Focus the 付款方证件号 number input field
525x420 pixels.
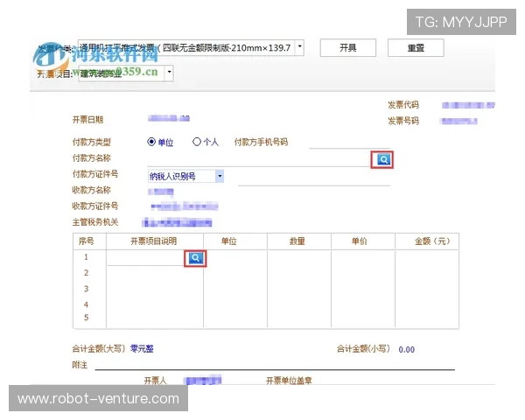point(314,179)
